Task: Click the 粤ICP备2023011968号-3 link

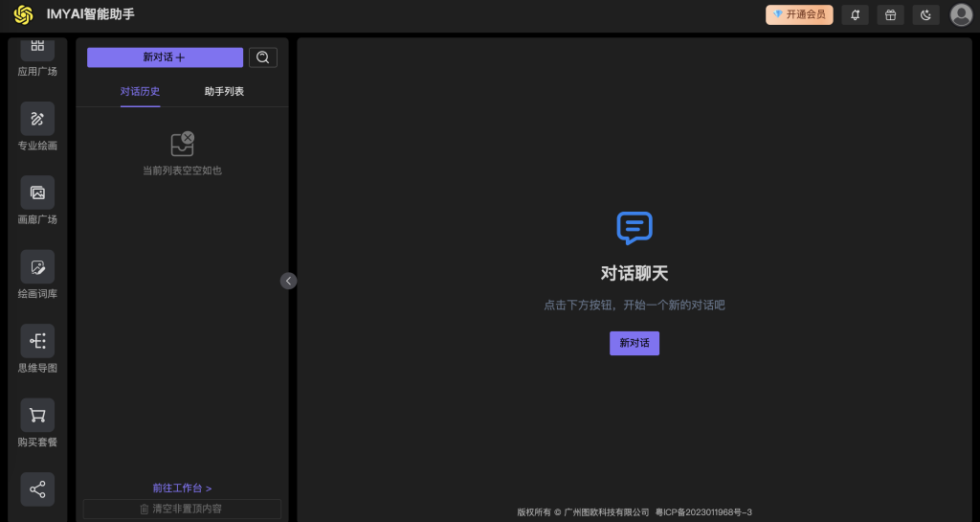Action: 703,512
